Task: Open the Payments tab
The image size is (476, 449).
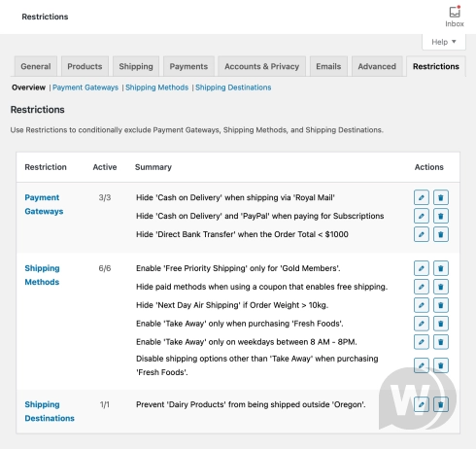Action: [x=188, y=66]
